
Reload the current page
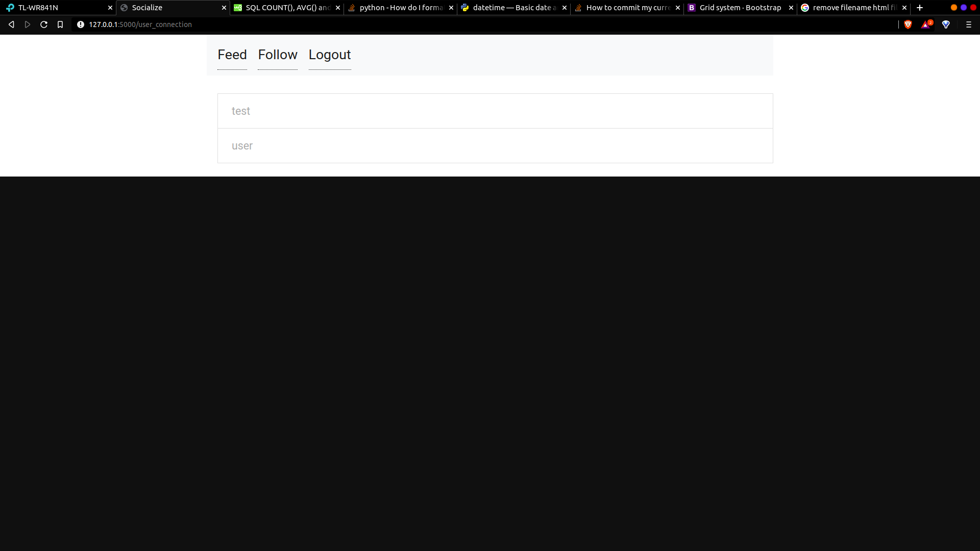pos(44,24)
